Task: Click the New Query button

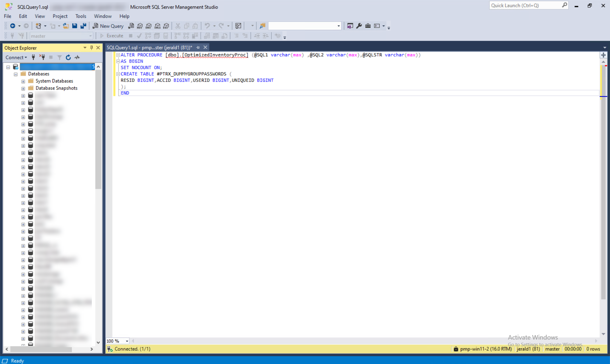Action: [108, 26]
